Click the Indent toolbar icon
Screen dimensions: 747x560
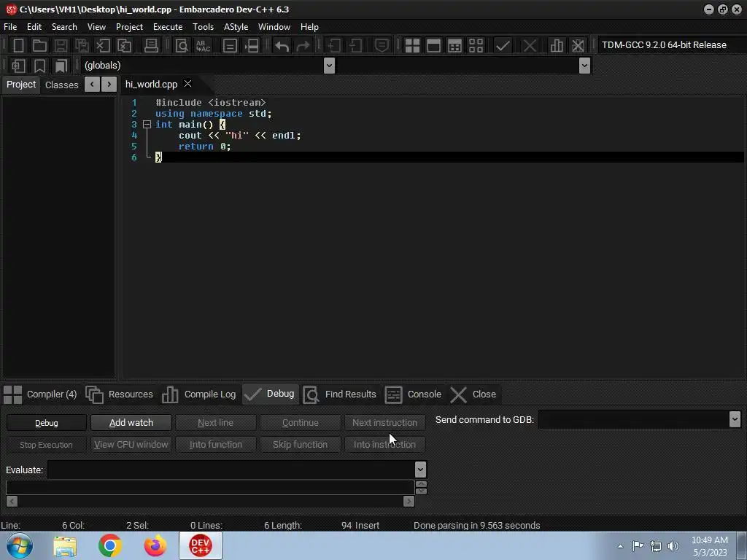(333, 46)
